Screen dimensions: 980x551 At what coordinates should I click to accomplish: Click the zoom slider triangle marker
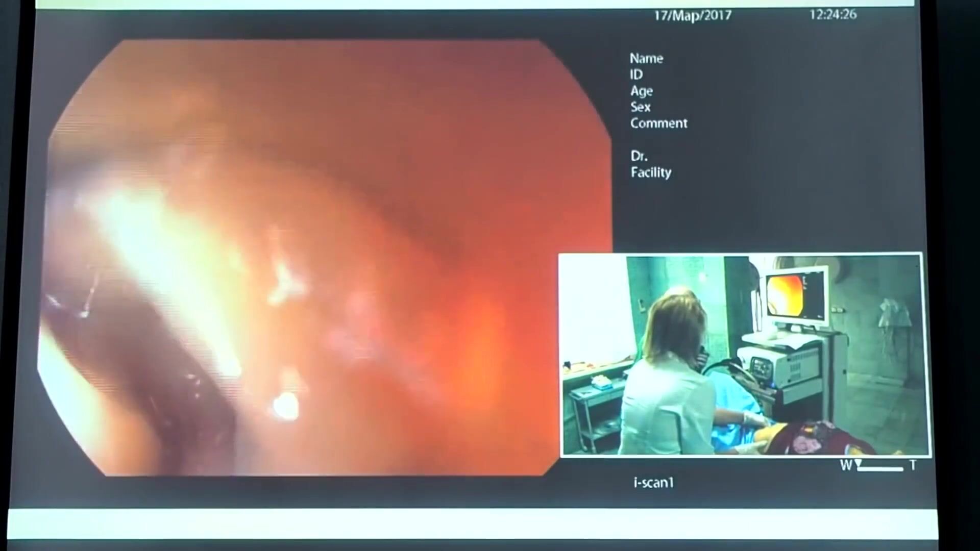(859, 463)
